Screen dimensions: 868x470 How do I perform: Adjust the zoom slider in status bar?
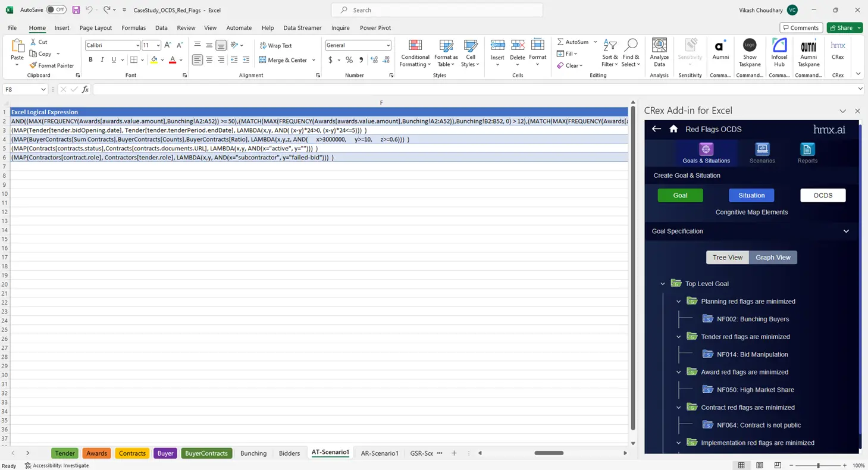click(819, 466)
